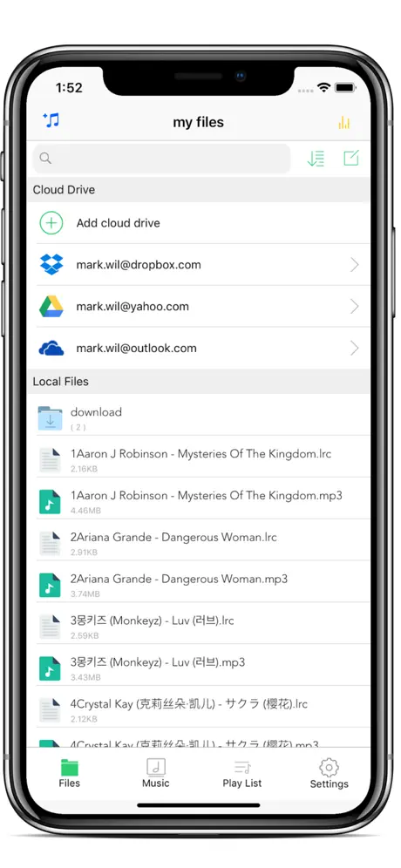The height and width of the screenshot is (868, 401).
Task: Open mark.wil@outlook.com account
Action: click(x=136, y=349)
